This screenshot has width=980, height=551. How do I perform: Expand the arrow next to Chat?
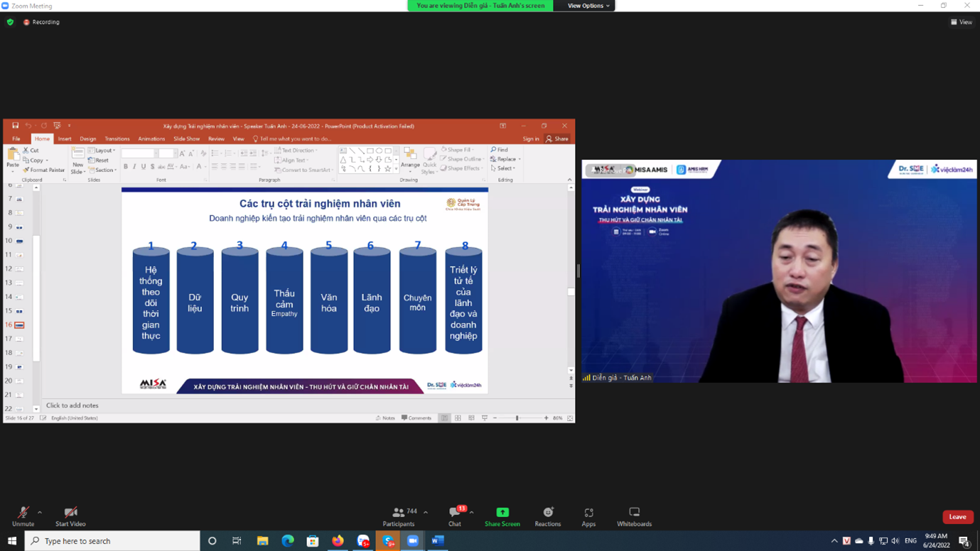(x=471, y=512)
